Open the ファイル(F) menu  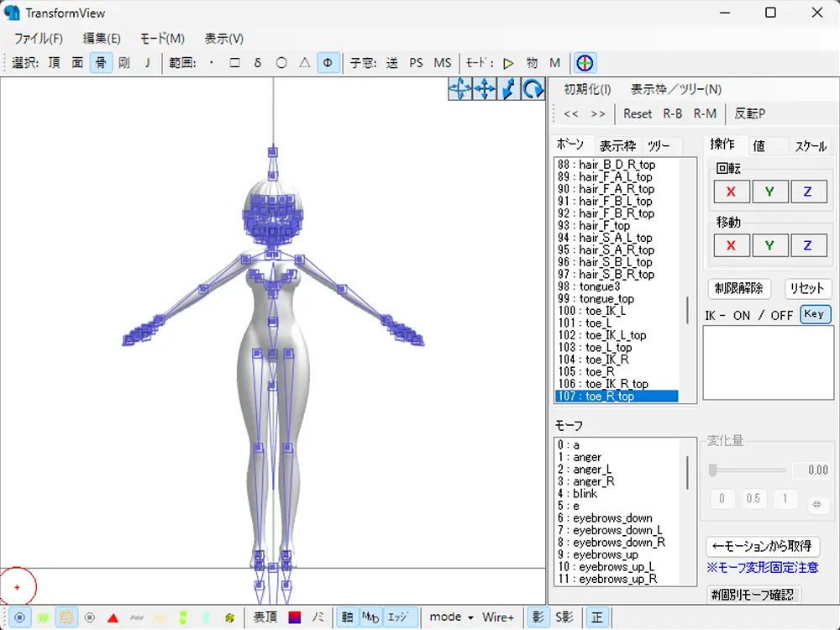(x=39, y=39)
